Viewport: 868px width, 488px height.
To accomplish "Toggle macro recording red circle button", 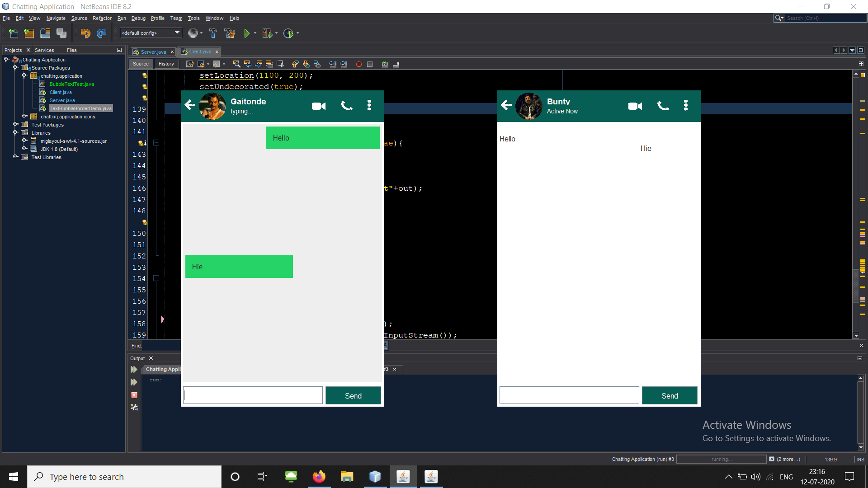I will point(359,64).
